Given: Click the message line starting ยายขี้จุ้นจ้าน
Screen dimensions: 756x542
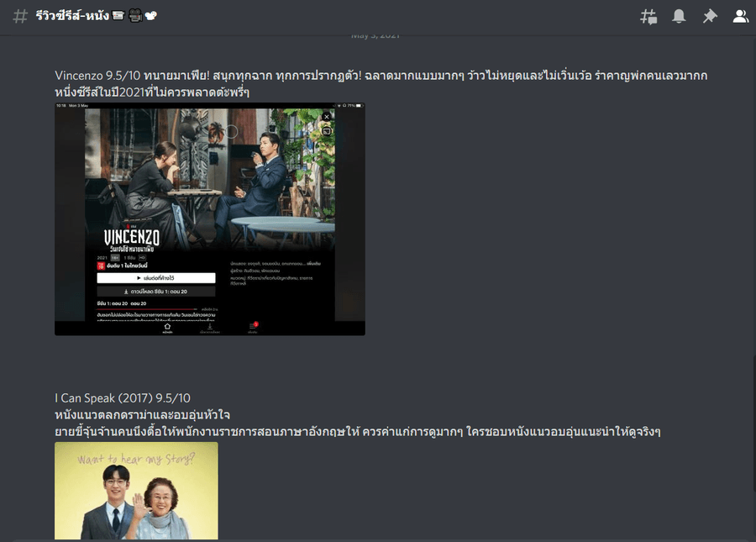Looking at the screenshot, I should [357, 431].
